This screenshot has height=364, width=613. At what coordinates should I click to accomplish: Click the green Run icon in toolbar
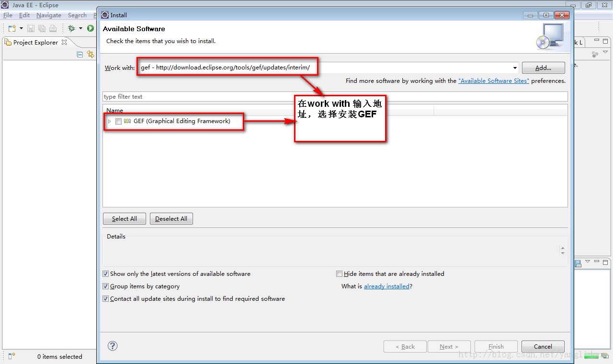pyautogui.click(x=90, y=29)
